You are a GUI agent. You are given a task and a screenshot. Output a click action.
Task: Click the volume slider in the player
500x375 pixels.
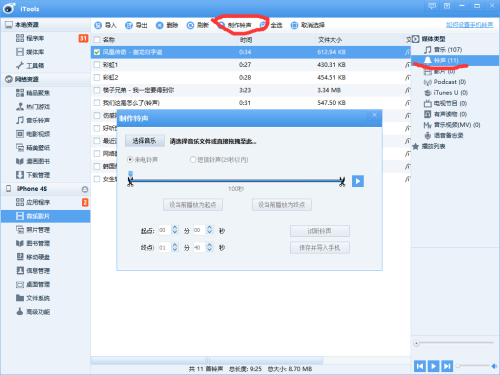coord(473,366)
